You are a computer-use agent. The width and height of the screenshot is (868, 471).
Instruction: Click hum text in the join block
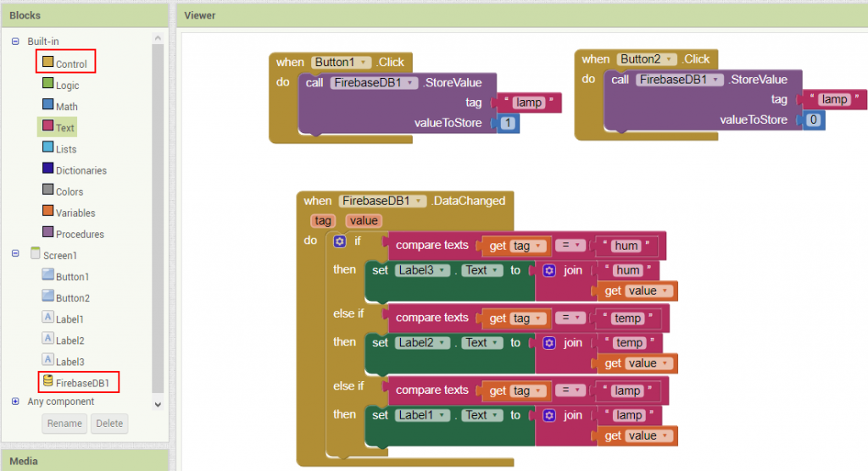628,270
